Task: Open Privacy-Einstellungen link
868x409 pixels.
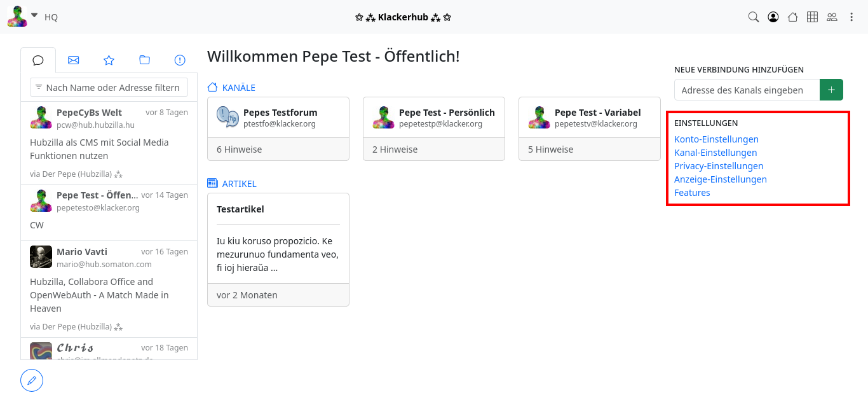Action: 718,166
